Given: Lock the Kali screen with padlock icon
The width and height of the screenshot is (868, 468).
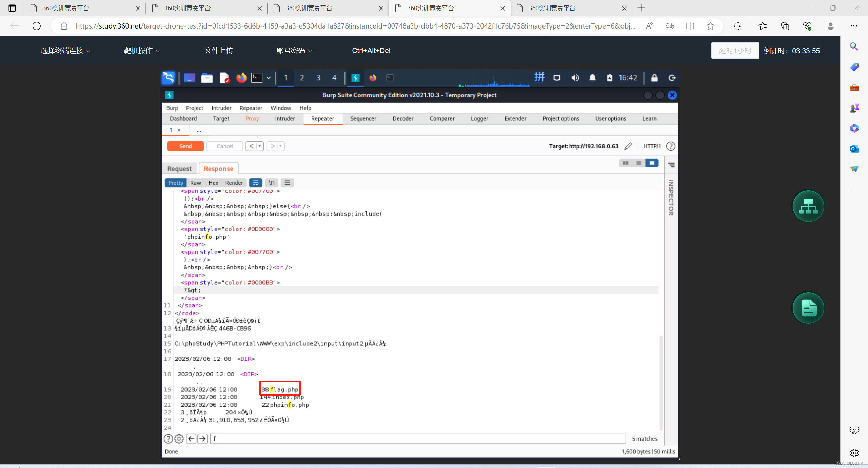Looking at the screenshot, I should pyautogui.click(x=654, y=78).
